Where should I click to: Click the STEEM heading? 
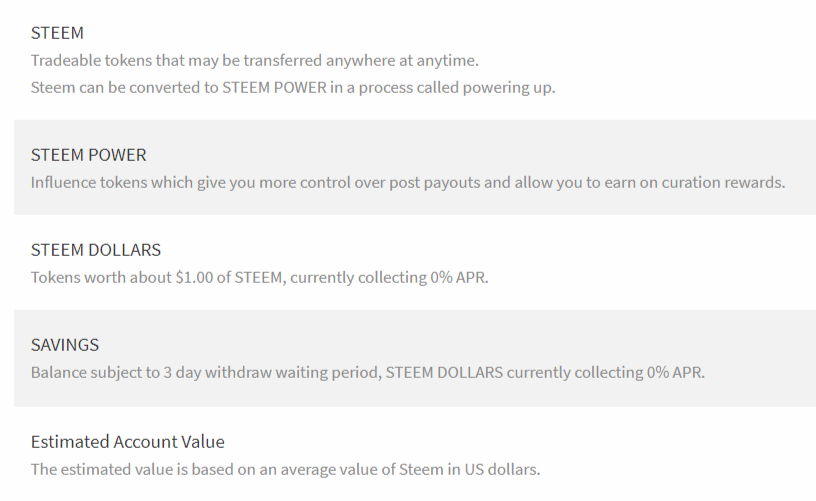57,33
